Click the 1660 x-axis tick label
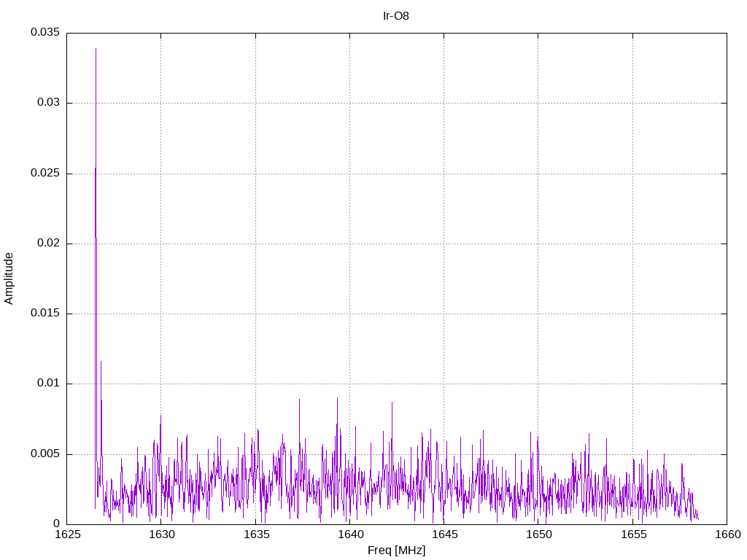 click(x=727, y=535)
